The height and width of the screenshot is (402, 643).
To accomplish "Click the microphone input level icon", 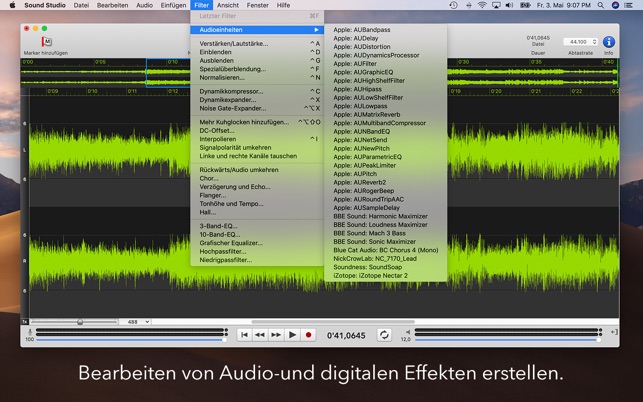I will tap(30, 332).
